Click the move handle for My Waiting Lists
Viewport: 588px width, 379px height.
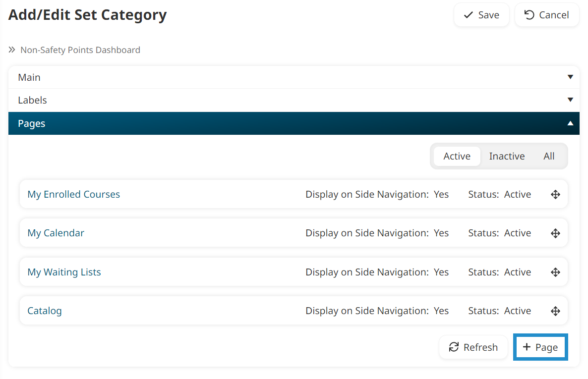[555, 271]
